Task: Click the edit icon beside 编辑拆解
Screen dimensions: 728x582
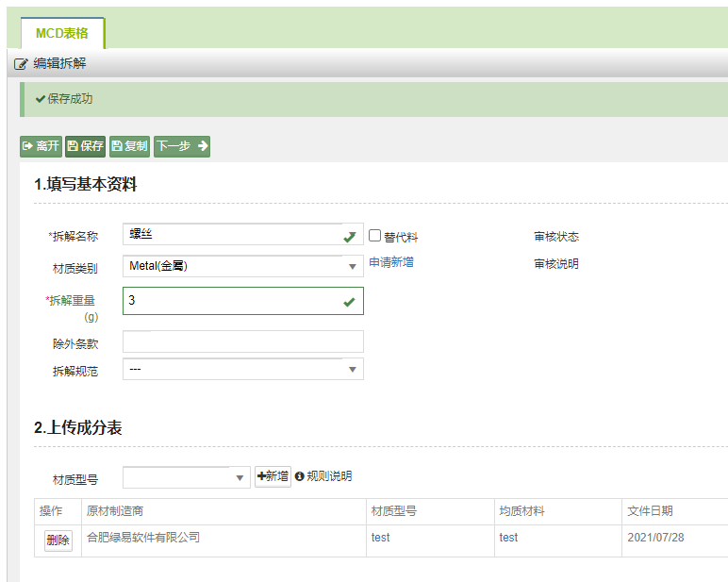Action: click(21, 64)
